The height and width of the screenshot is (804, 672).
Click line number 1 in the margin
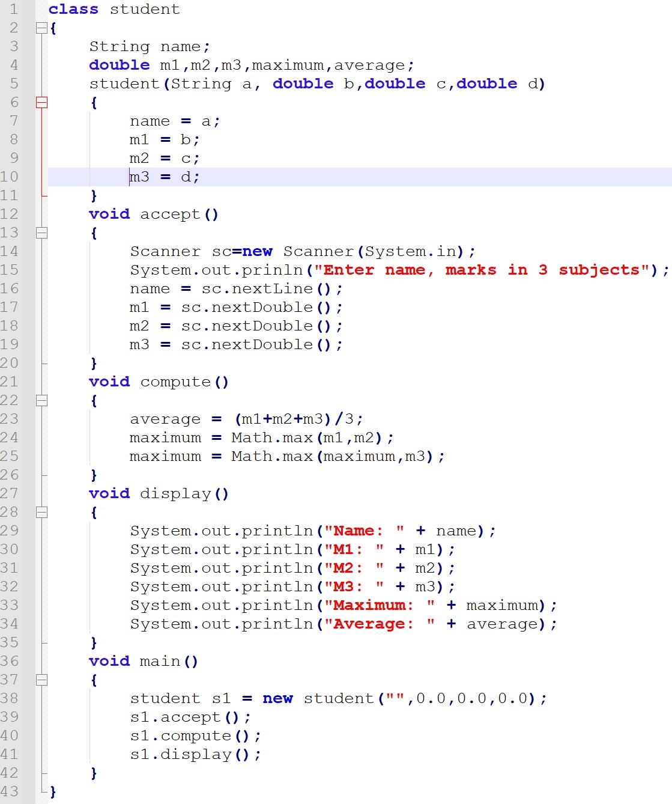pyautogui.click(x=13, y=9)
